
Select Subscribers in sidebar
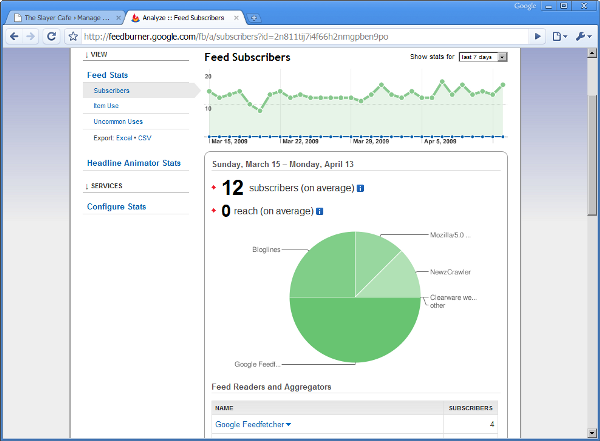[111, 90]
